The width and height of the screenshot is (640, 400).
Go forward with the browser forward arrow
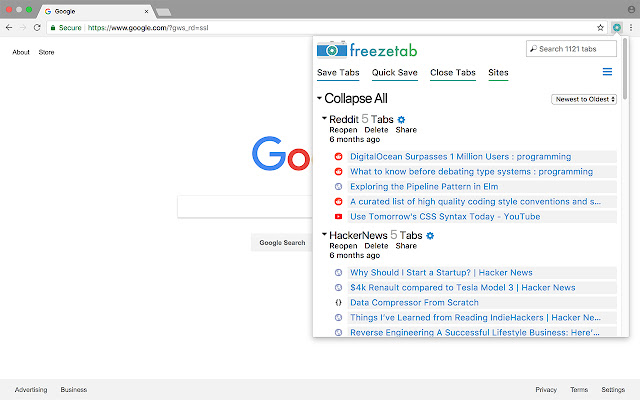pyautogui.click(x=23, y=28)
